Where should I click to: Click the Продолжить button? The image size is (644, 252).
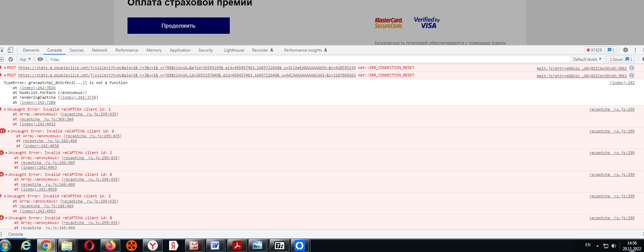pos(178,26)
